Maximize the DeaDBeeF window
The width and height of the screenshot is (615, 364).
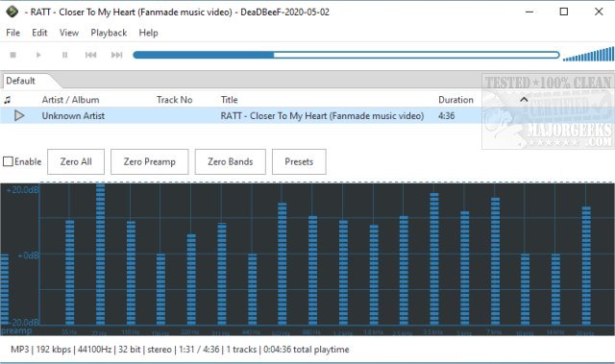tap(564, 12)
